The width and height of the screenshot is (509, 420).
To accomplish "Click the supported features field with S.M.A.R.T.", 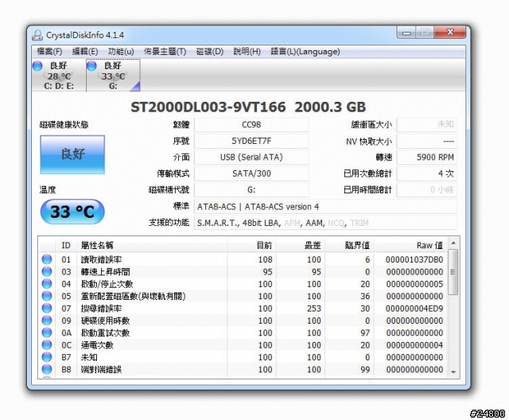I will [325, 223].
